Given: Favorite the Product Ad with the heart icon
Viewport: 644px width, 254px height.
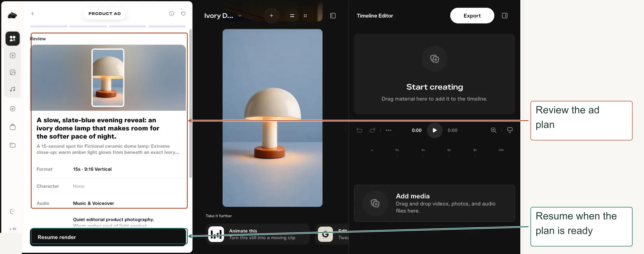Looking at the screenshot, I should pyautogui.click(x=183, y=14).
